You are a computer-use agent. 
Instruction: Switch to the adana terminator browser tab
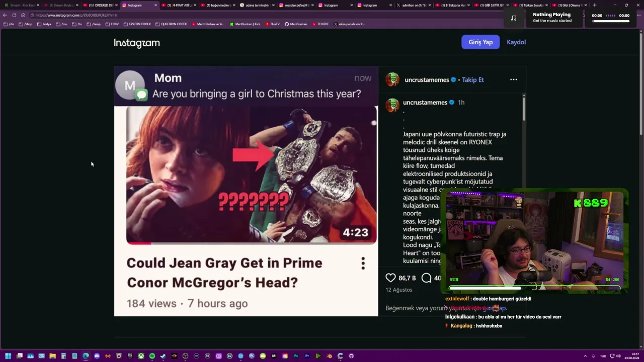click(x=257, y=5)
